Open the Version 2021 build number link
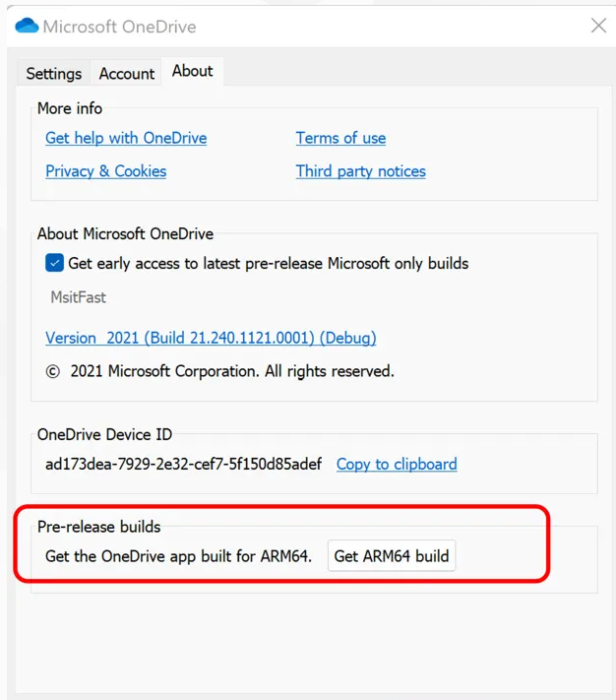The image size is (616, 700). click(211, 338)
